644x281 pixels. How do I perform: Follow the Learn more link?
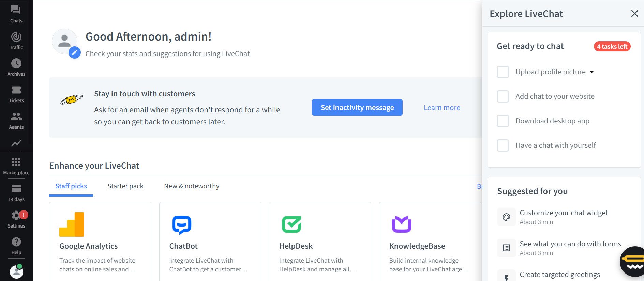click(442, 108)
